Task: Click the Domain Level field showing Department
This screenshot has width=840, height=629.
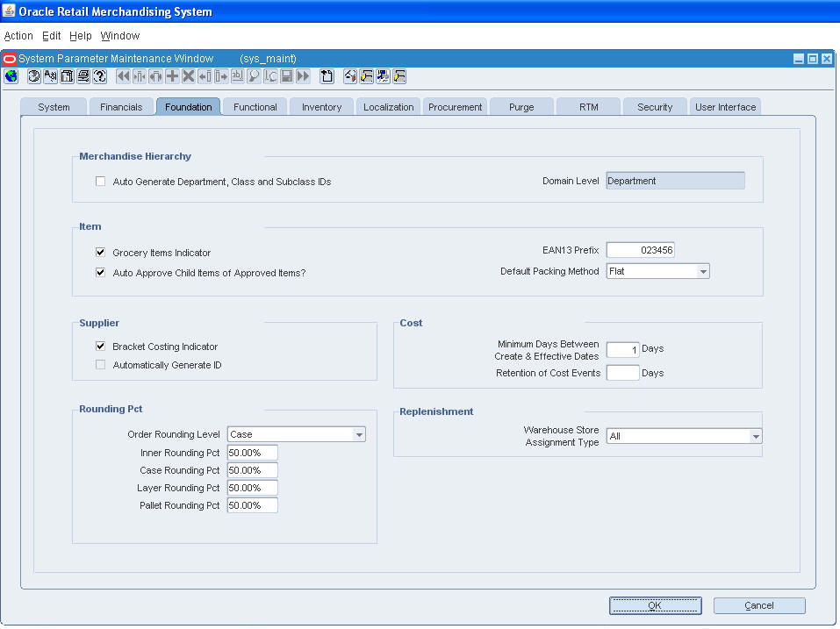Action: point(675,181)
